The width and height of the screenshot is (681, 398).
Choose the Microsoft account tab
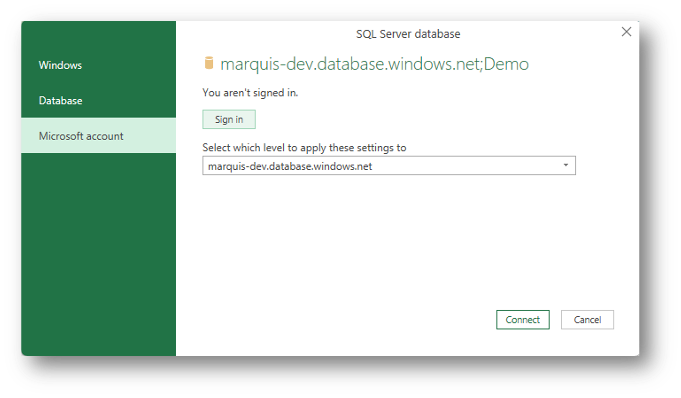click(99, 136)
